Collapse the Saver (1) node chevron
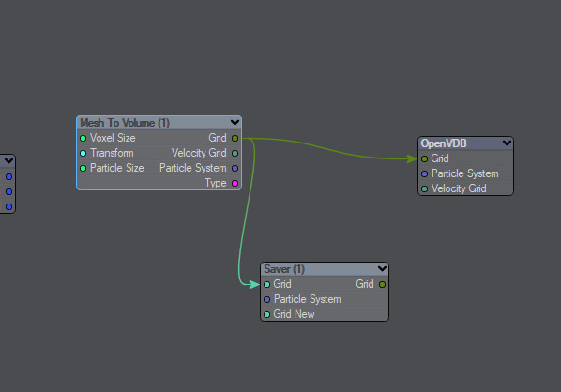The image size is (561, 392). (x=382, y=268)
